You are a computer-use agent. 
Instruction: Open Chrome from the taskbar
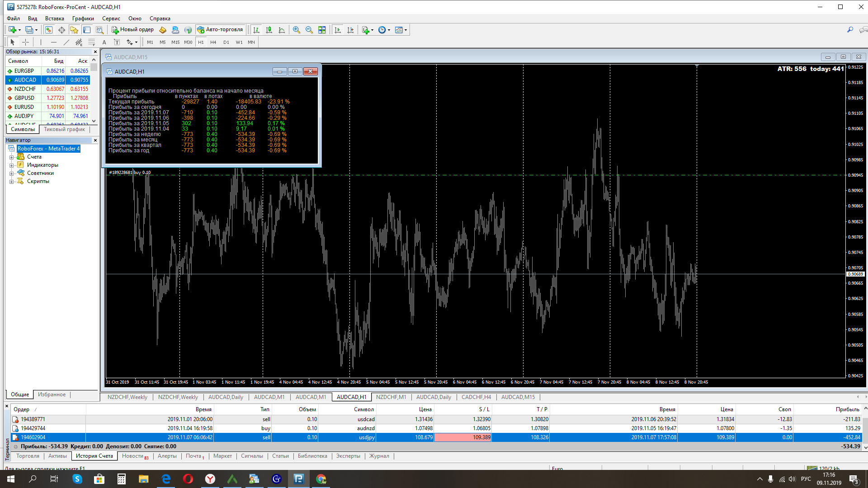coord(321,479)
